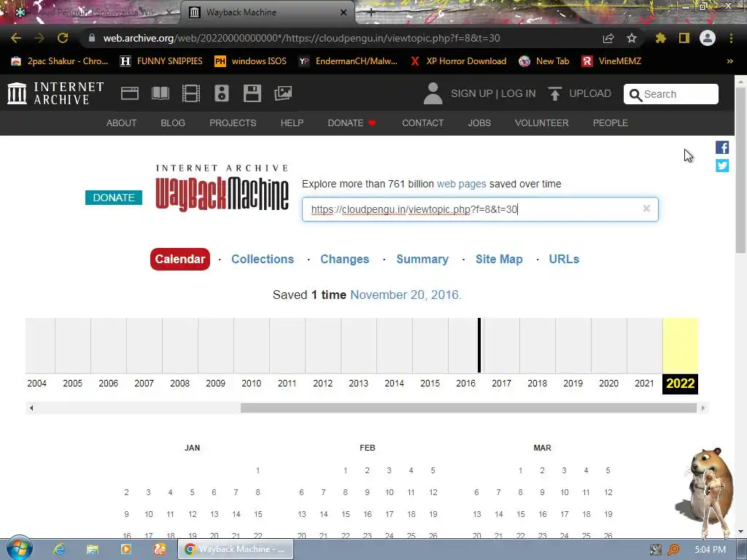This screenshot has height=560, width=747.
Task: Share on Facebook icon
Action: [x=722, y=147]
